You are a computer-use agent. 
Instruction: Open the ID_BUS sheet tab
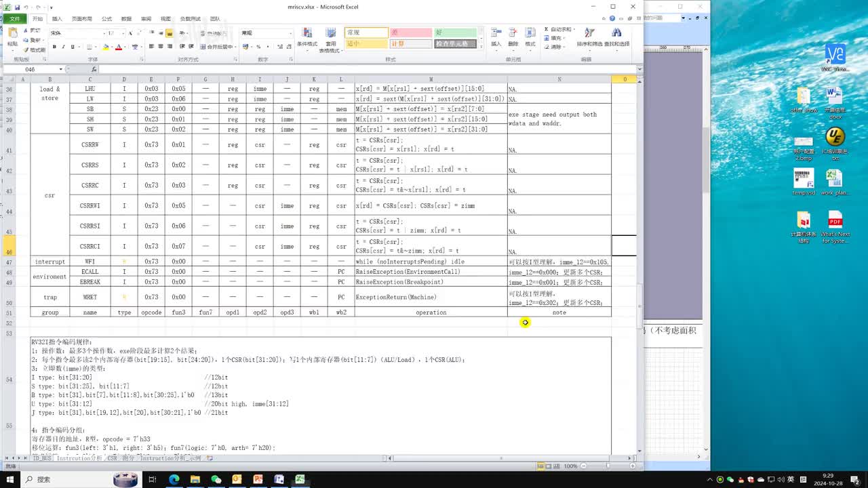point(42,458)
